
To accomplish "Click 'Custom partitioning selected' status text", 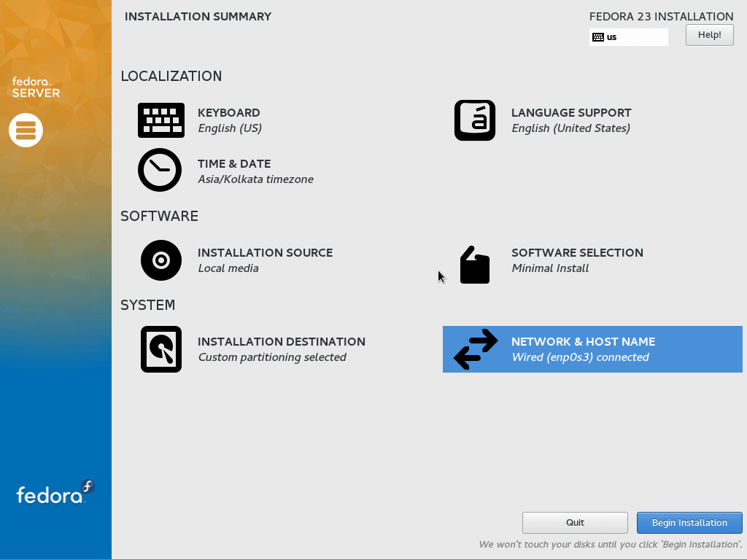I will tap(272, 357).
